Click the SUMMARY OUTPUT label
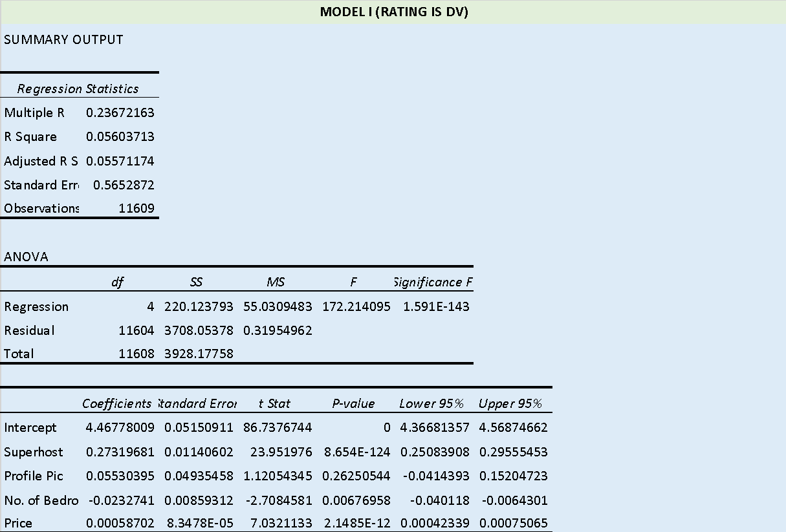The image size is (786, 532). pyautogui.click(x=62, y=39)
